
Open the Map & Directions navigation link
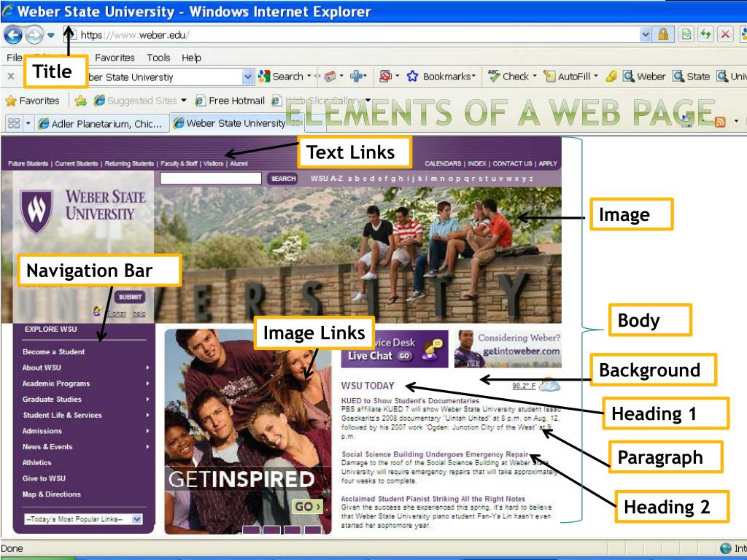tap(52, 494)
